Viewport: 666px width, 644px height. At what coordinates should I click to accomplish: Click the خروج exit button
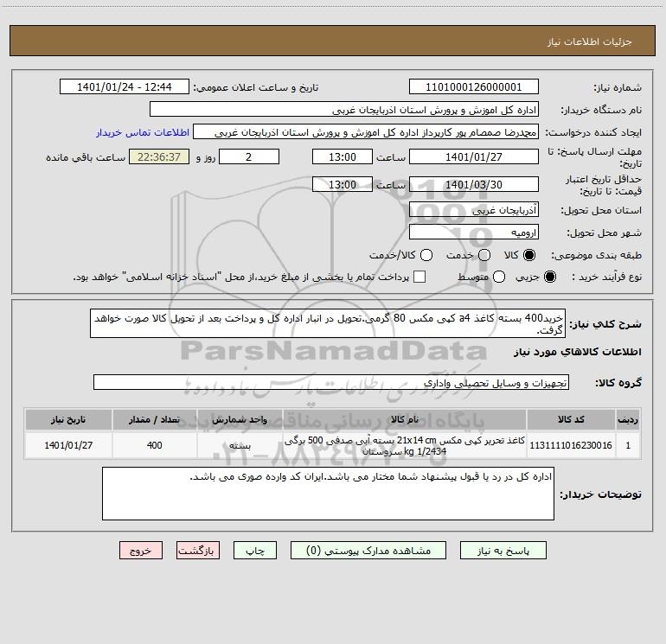click(141, 551)
